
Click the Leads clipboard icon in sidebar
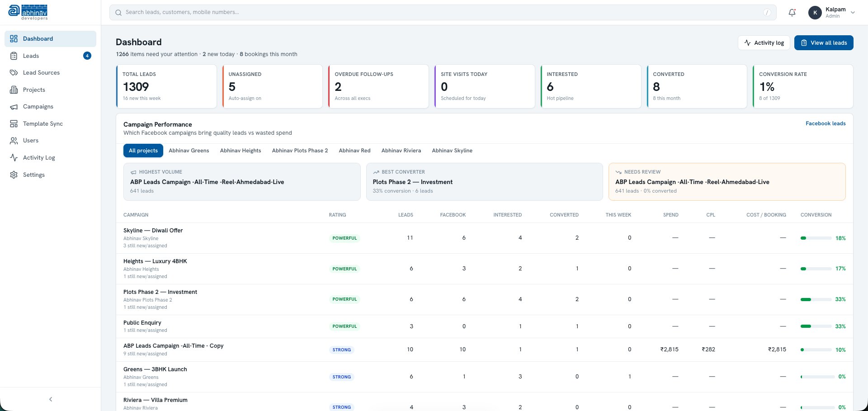(14, 56)
